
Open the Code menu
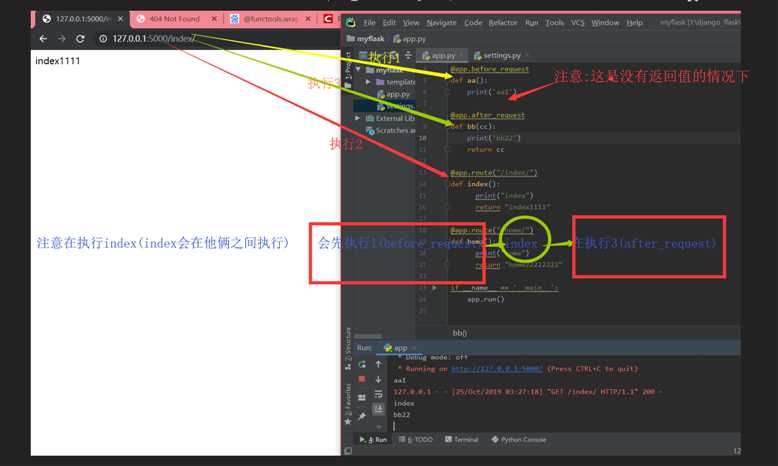pyautogui.click(x=473, y=23)
